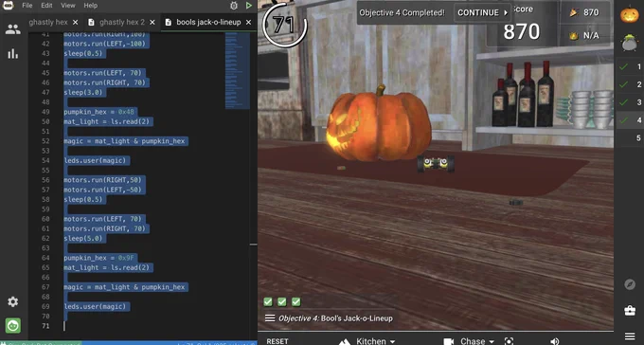Click the first green goal checkbox
The image size is (644, 345).
click(x=268, y=301)
